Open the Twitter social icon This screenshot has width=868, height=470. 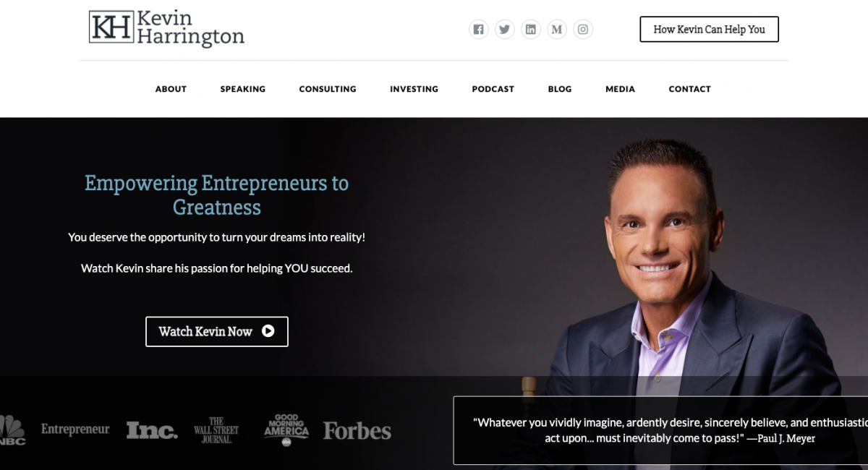[504, 30]
